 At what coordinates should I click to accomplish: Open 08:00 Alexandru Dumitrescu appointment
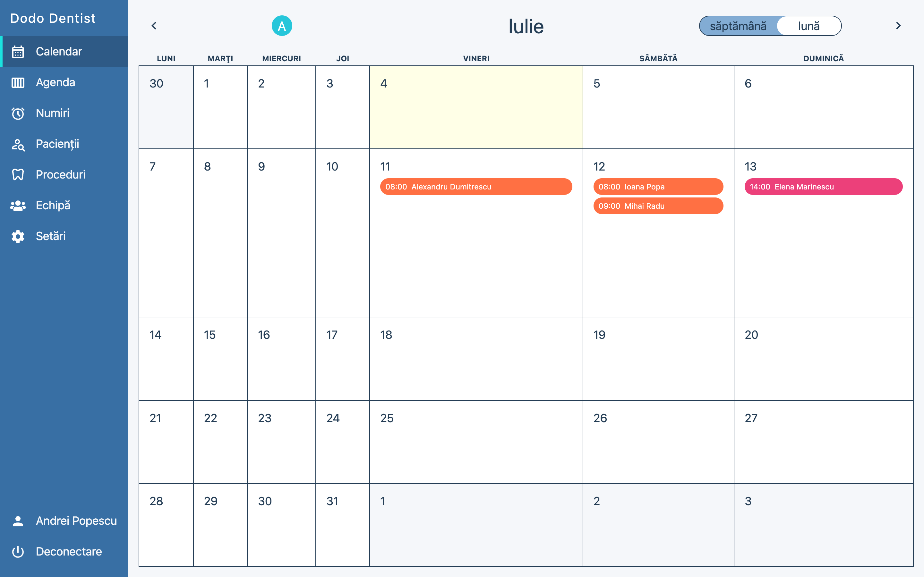476,187
